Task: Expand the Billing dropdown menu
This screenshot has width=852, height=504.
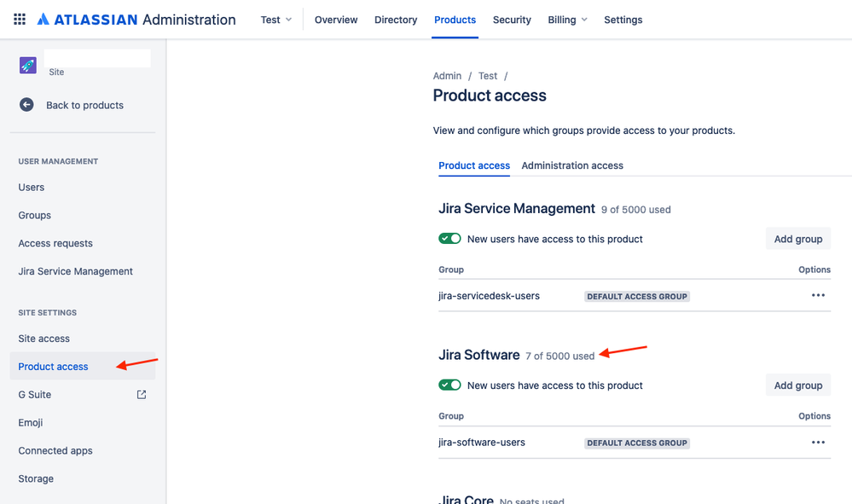Action: (x=567, y=20)
